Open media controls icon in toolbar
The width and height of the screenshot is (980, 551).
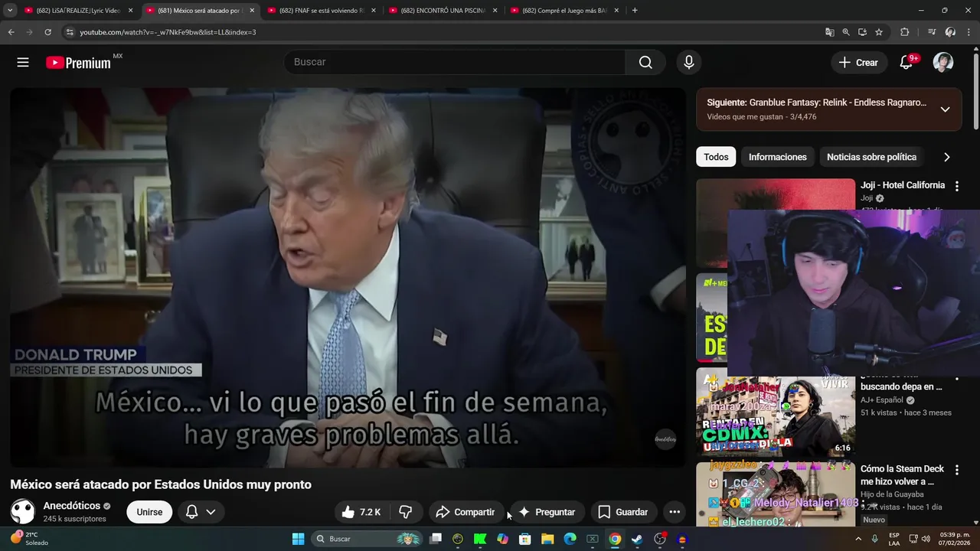pos(932,32)
